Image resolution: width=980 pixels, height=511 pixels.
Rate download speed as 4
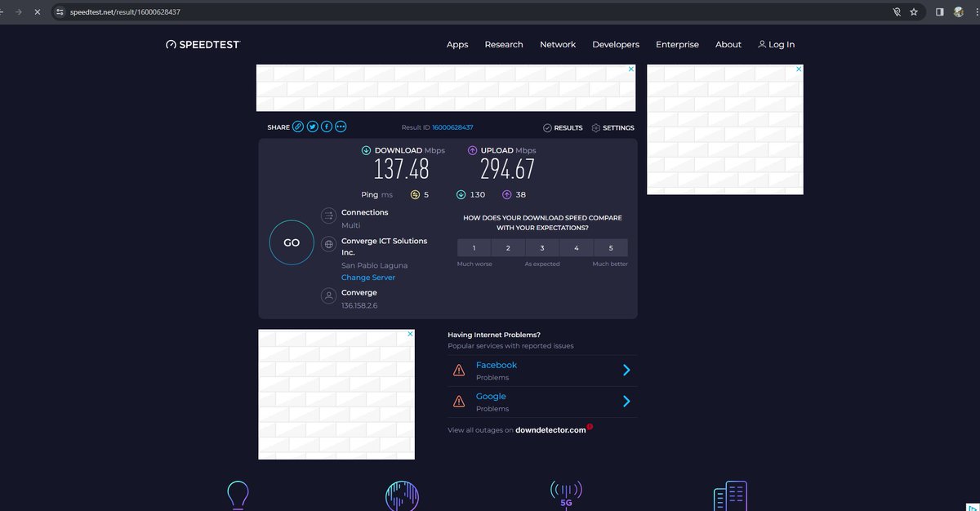point(577,248)
